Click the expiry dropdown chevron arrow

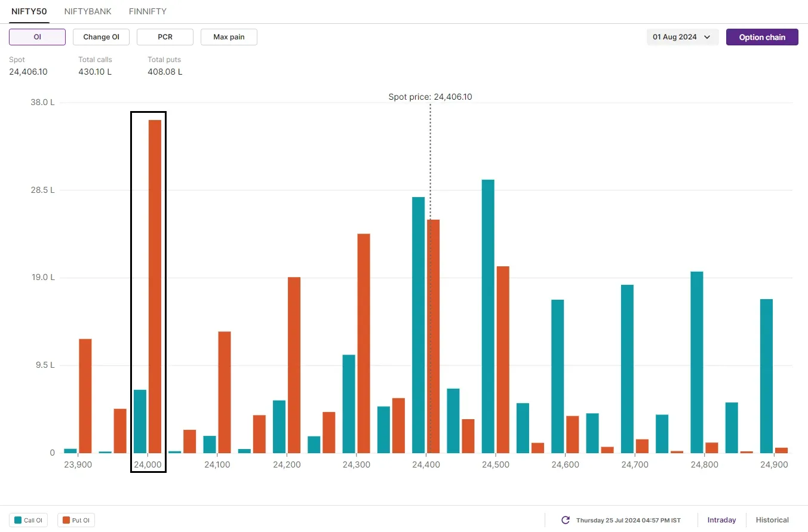pos(707,37)
